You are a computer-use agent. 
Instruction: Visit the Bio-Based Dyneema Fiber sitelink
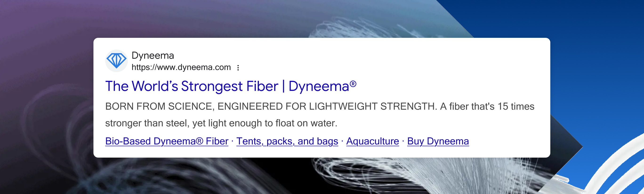coord(166,141)
